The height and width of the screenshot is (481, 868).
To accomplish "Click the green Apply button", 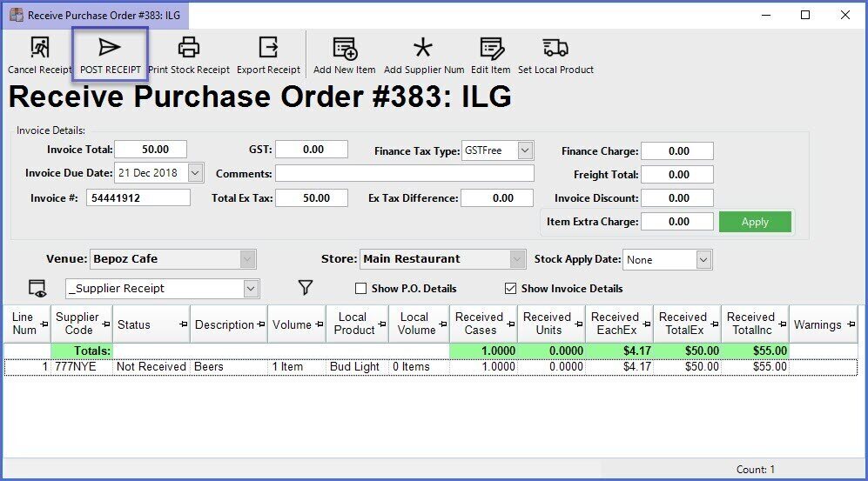I will click(755, 222).
